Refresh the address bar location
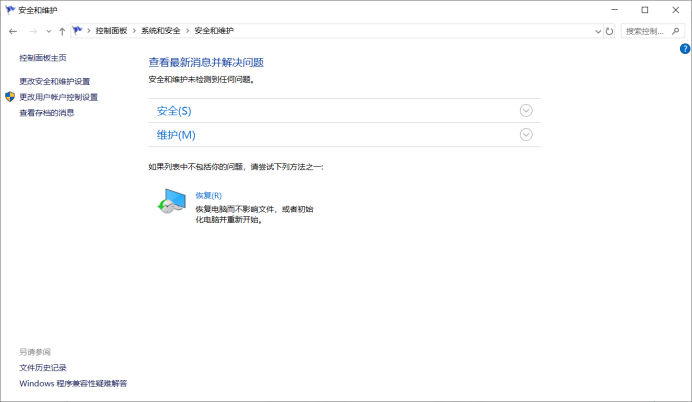This screenshot has width=692, height=402. pyautogui.click(x=610, y=31)
